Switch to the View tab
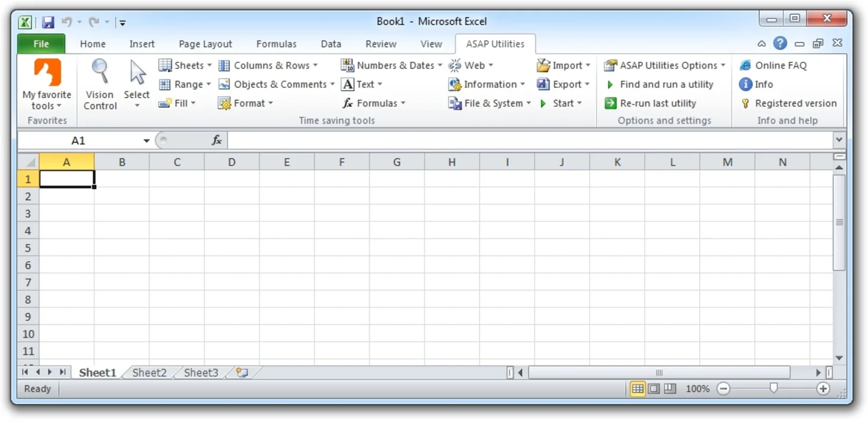This screenshot has height=423, width=868. click(x=431, y=44)
